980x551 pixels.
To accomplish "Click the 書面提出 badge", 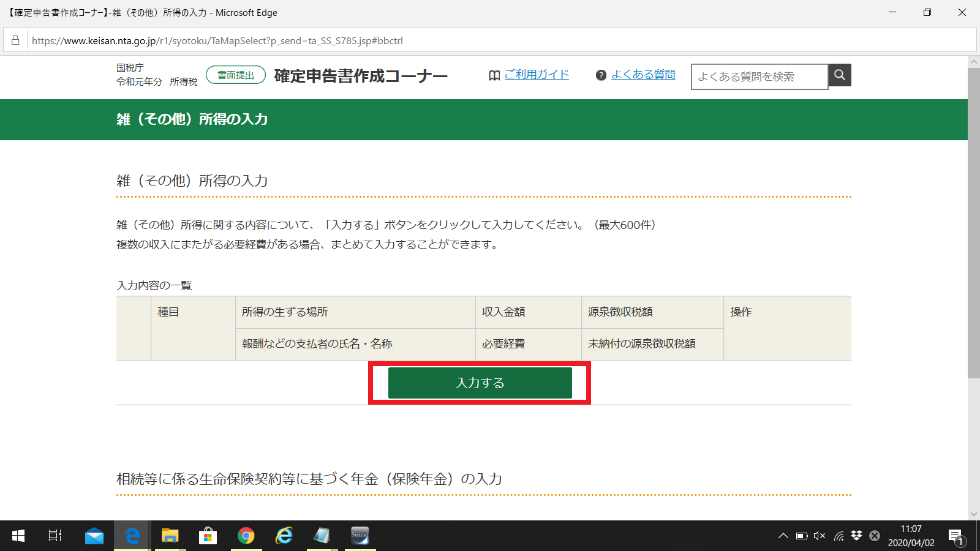I will click(235, 73).
